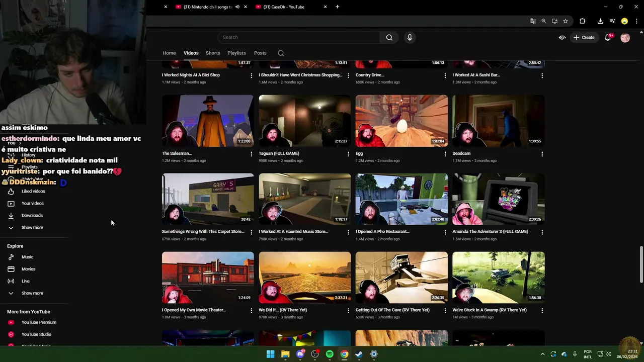This screenshot has width=644, height=362.
Task: Open I Worked At A Haunted Music Store title
Action: (293, 232)
